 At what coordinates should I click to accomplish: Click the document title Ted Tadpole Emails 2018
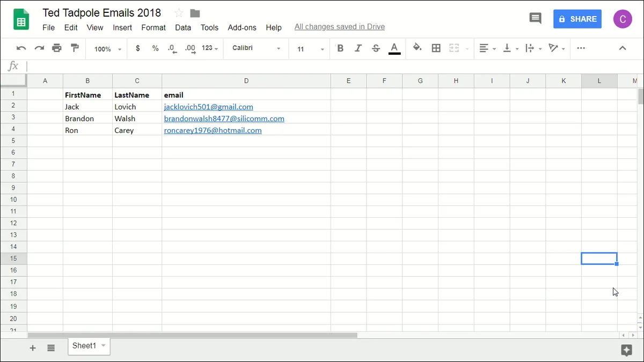pyautogui.click(x=101, y=13)
